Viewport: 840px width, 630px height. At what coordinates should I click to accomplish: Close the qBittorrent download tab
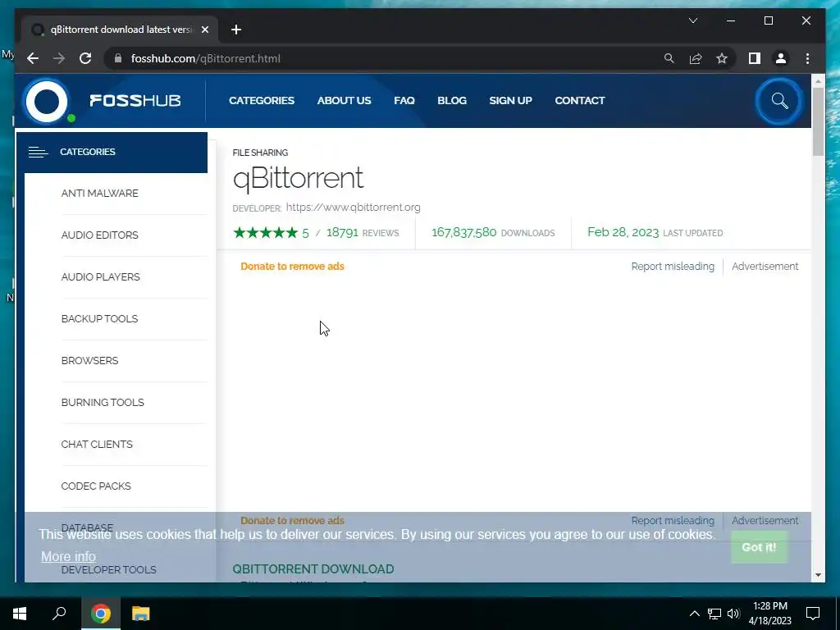click(204, 30)
